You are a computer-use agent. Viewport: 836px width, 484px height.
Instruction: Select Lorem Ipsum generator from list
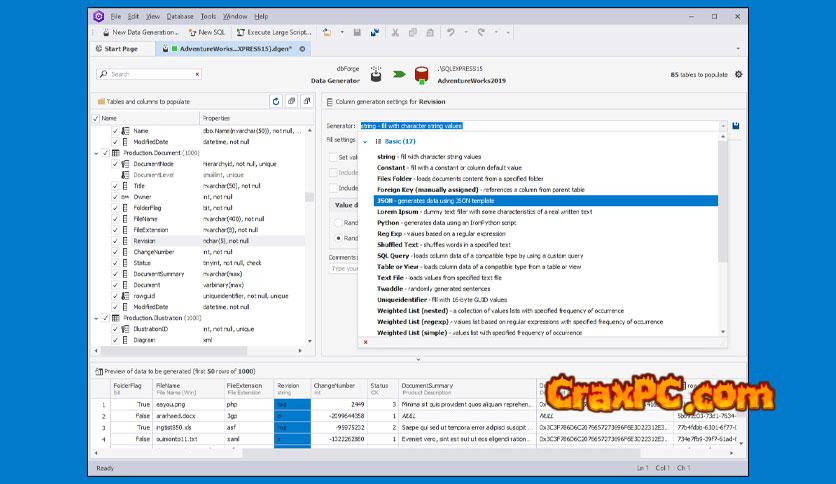tap(400, 211)
